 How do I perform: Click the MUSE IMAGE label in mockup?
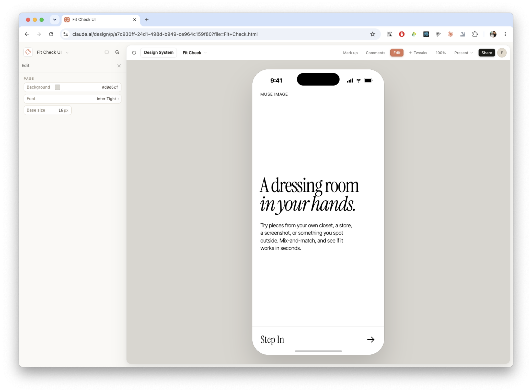click(274, 94)
